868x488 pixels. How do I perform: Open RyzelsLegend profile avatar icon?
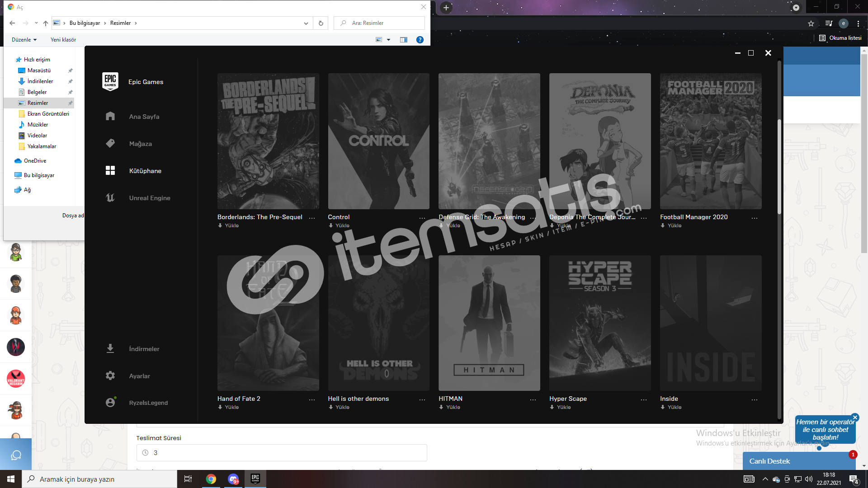[110, 402]
